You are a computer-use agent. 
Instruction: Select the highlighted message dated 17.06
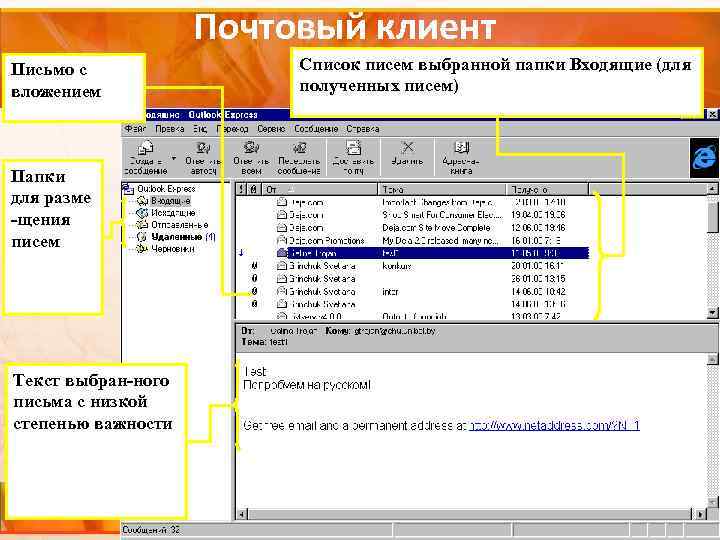[x=412, y=253]
